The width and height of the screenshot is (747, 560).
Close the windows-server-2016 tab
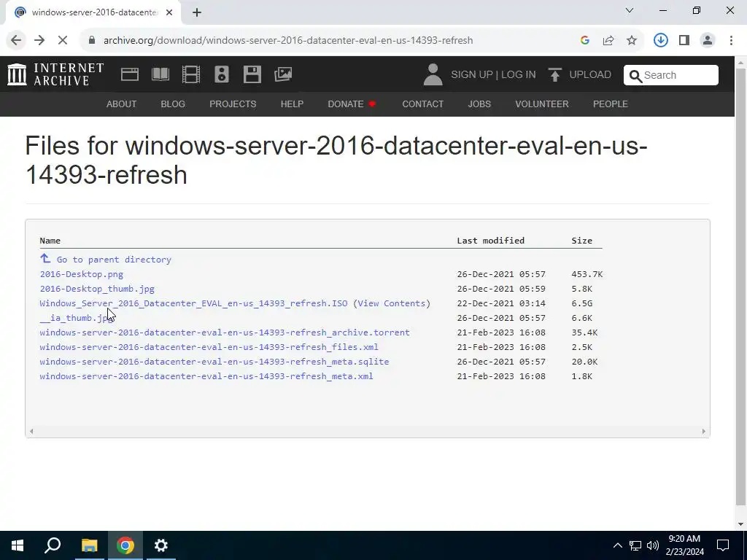pos(169,12)
